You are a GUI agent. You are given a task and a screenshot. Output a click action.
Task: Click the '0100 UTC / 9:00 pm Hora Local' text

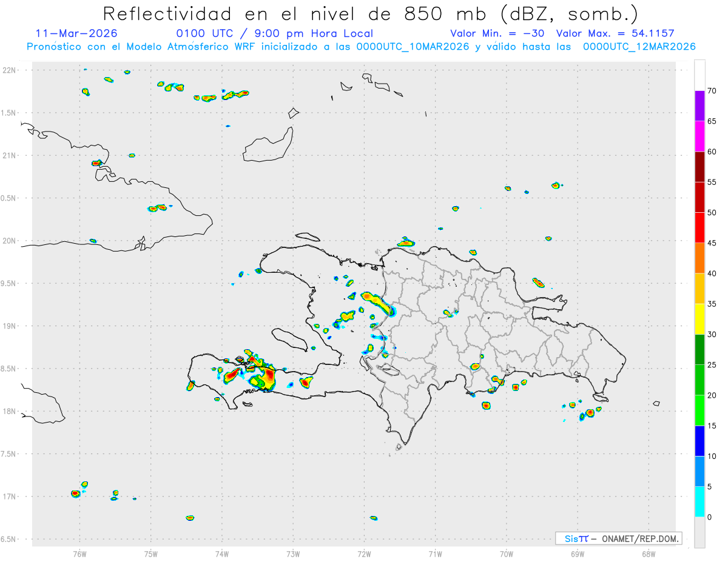tap(274, 33)
